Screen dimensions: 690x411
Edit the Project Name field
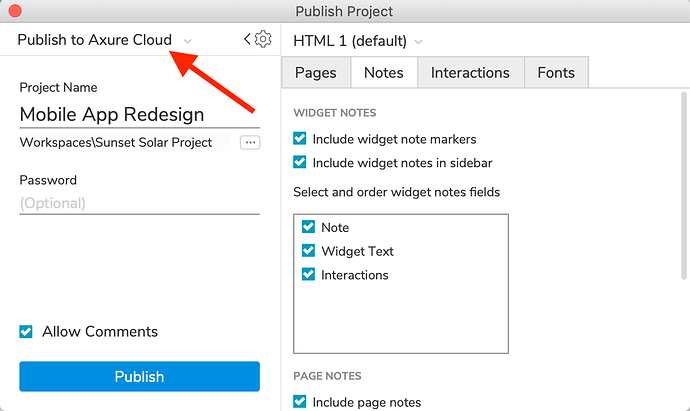click(x=139, y=114)
